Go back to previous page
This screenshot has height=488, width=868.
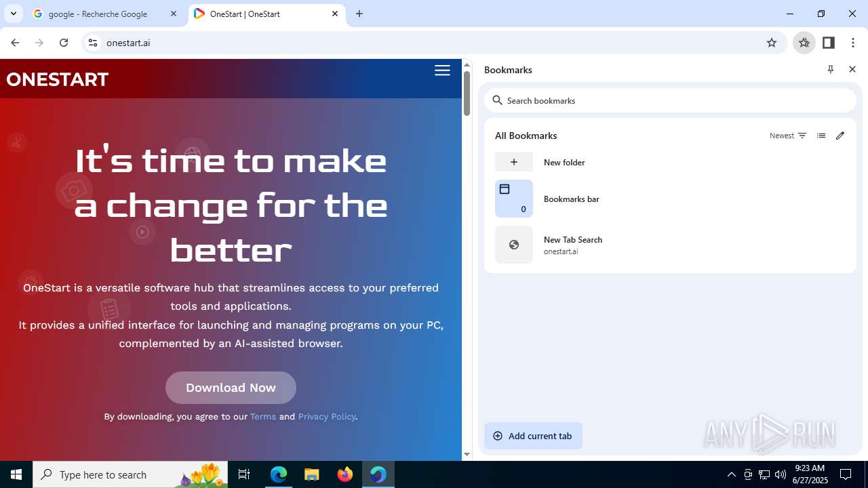(15, 43)
